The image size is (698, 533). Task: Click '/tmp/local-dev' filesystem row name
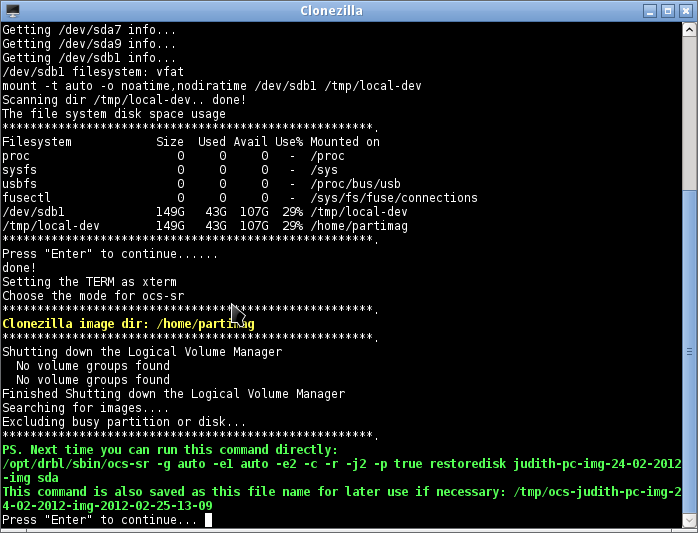pyautogui.click(x=51, y=226)
